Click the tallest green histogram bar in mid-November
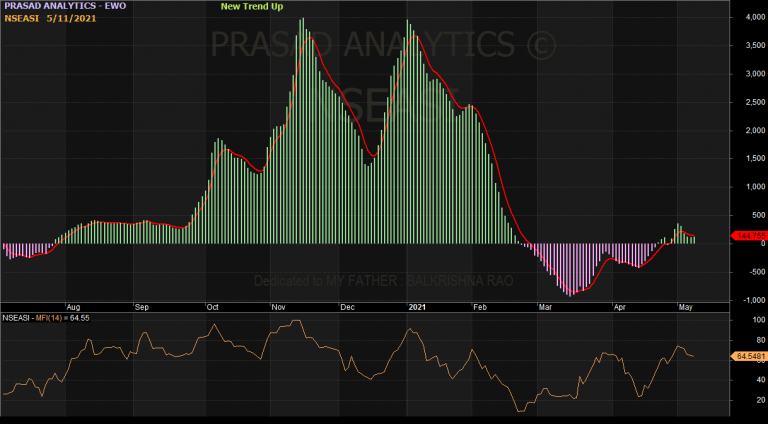This screenshot has width=768, height=424. pos(303,131)
